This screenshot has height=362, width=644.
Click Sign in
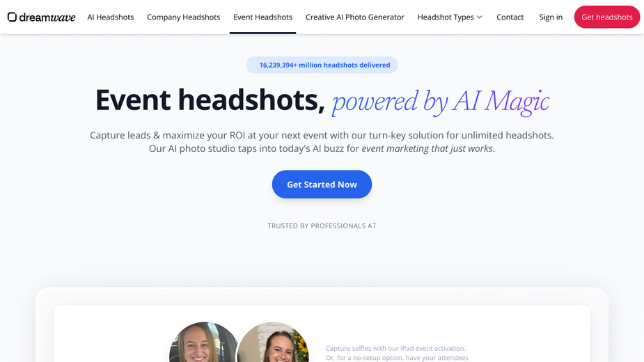pyautogui.click(x=551, y=17)
